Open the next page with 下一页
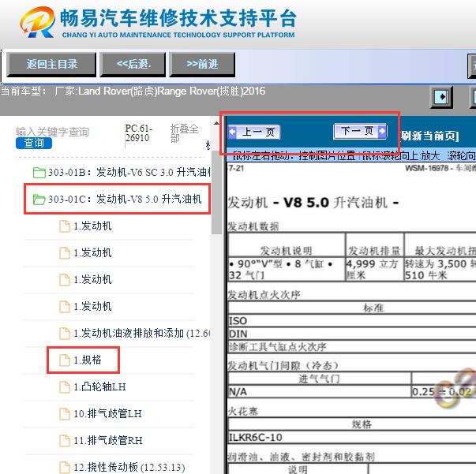Image resolution: width=476 pixels, height=474 pixels. pyautogui.click(x=360, y=131)
